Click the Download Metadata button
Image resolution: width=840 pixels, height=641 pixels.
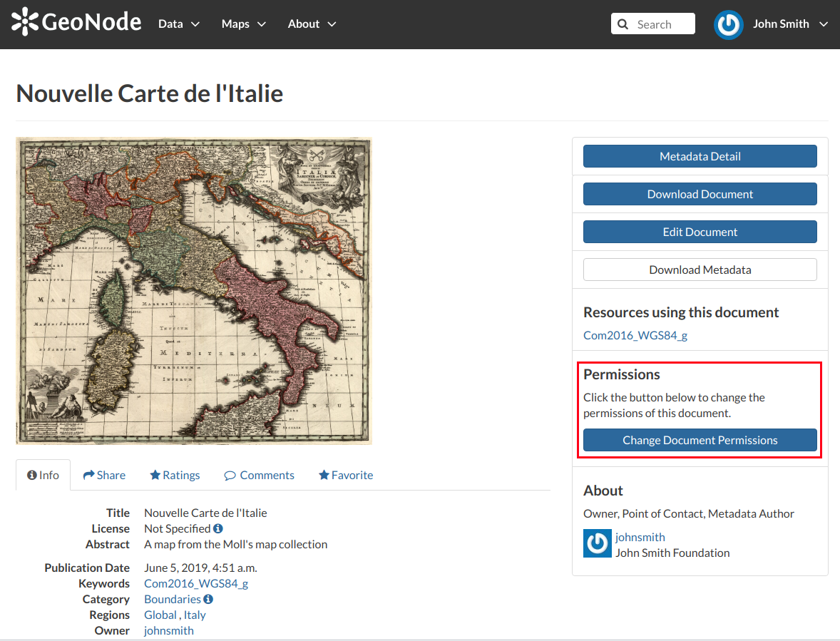click(x=700, y=270)
